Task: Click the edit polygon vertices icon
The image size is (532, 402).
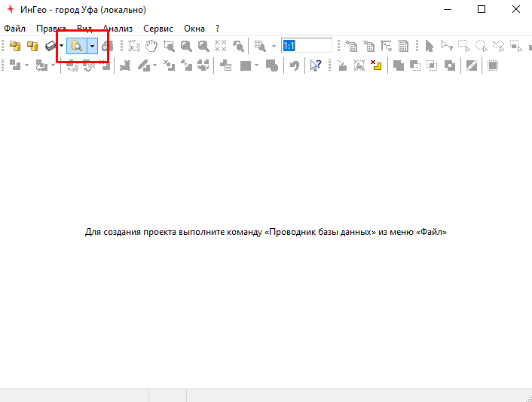Action: click(x=126, y=65)
